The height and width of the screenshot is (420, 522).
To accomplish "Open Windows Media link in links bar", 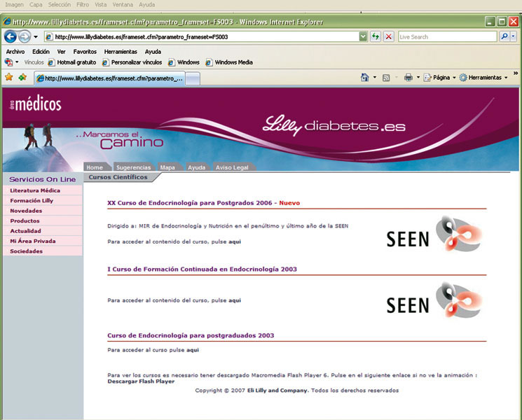I will 229,62.
